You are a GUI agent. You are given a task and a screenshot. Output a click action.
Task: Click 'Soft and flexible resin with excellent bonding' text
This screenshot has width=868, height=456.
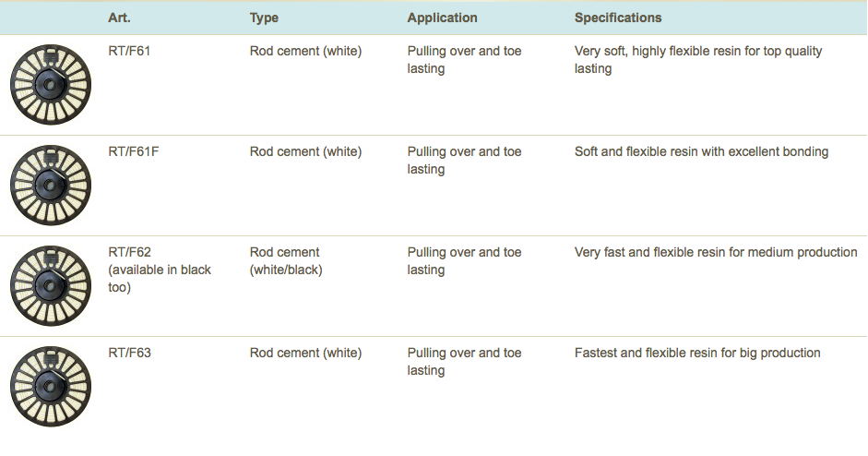[x=701, y=151]
